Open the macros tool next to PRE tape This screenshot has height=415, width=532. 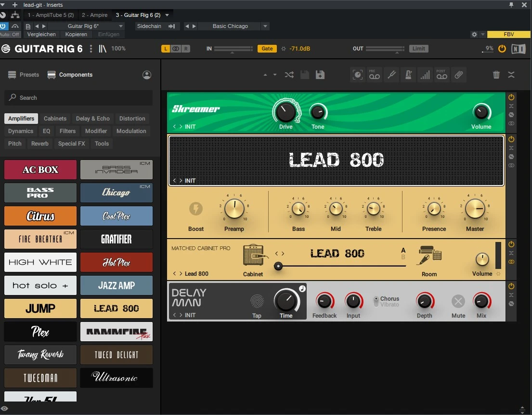[358, 75]
